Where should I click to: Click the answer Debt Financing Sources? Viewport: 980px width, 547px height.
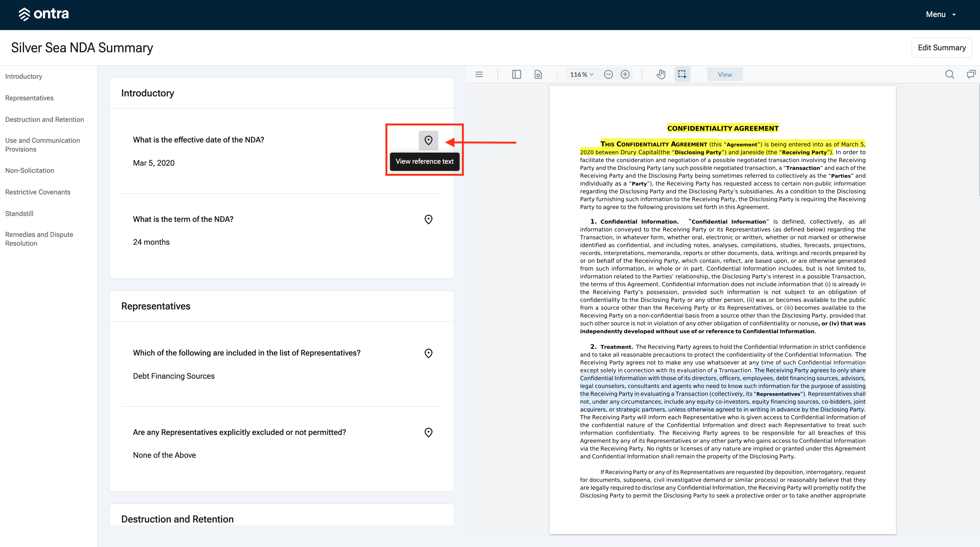click(174, 376)
